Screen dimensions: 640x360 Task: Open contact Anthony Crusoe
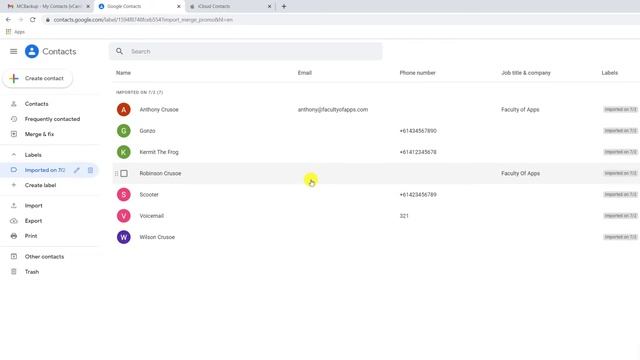pyautogui.click(x=159, y=110)
